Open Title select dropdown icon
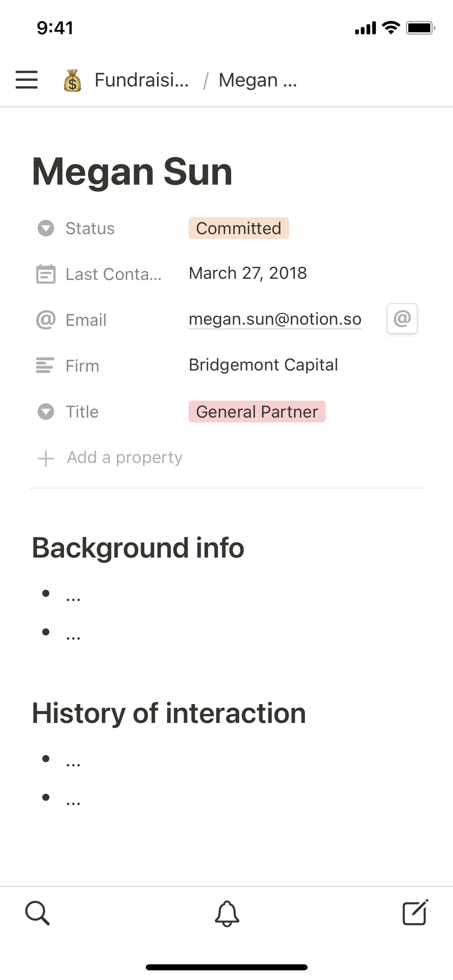Viewport: 453px width, 980px height. pyautogui.click(x=46, y=412)
